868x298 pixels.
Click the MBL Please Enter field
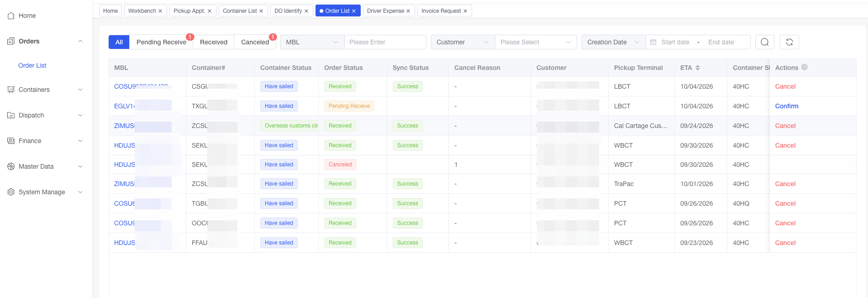click(x=385, y=42)
